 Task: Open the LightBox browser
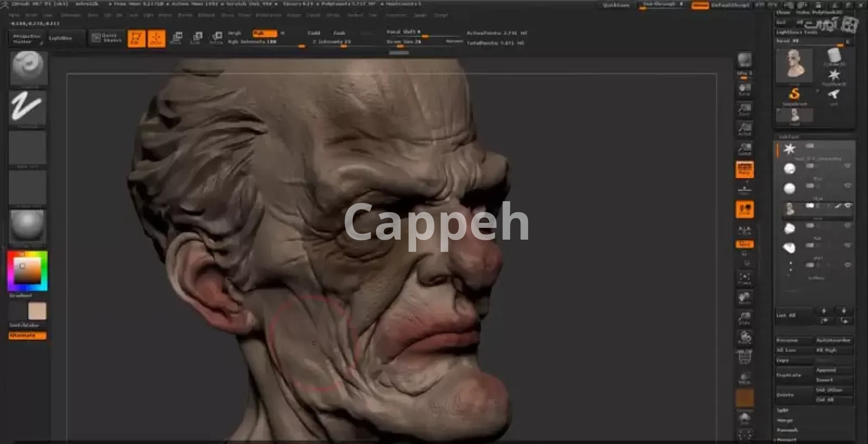(x=60, y=38)
